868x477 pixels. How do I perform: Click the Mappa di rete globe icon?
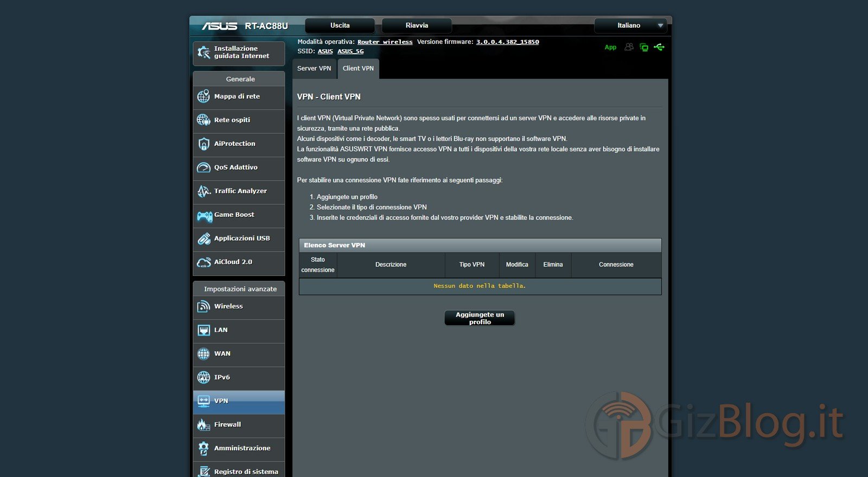click(x=203, y=96)
